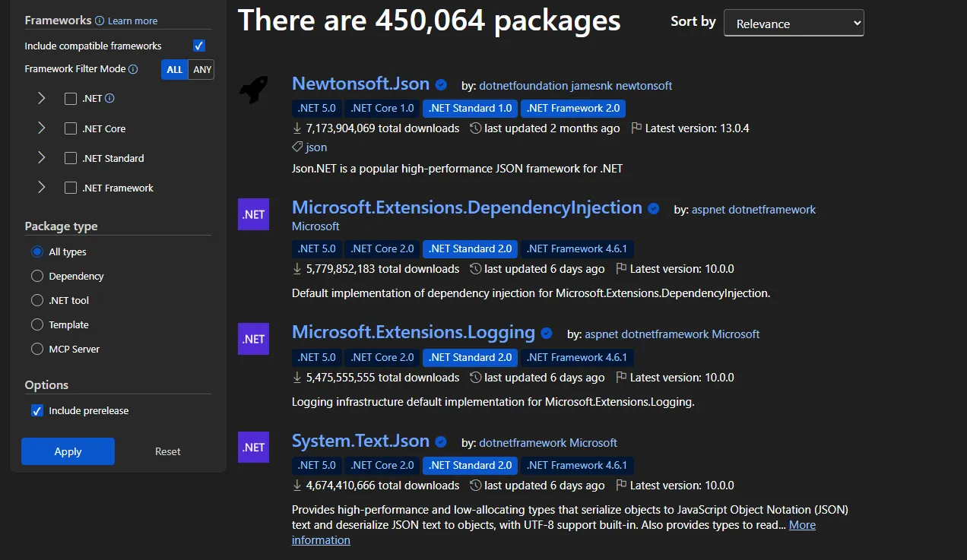967x560 pixels.
Task: Click the downloads arrow icon for Newtonsoft.Json
Action: pyautogui.click(x=296, y=128)
